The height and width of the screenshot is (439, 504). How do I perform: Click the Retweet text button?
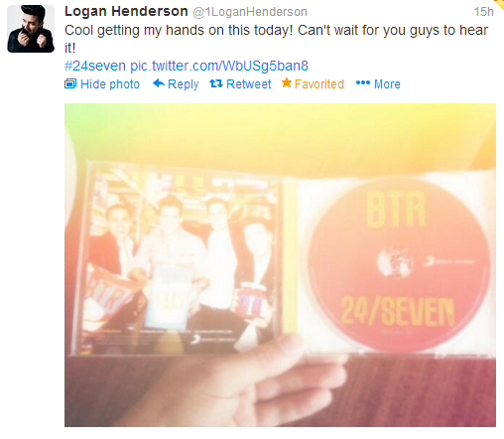point(248,84)
